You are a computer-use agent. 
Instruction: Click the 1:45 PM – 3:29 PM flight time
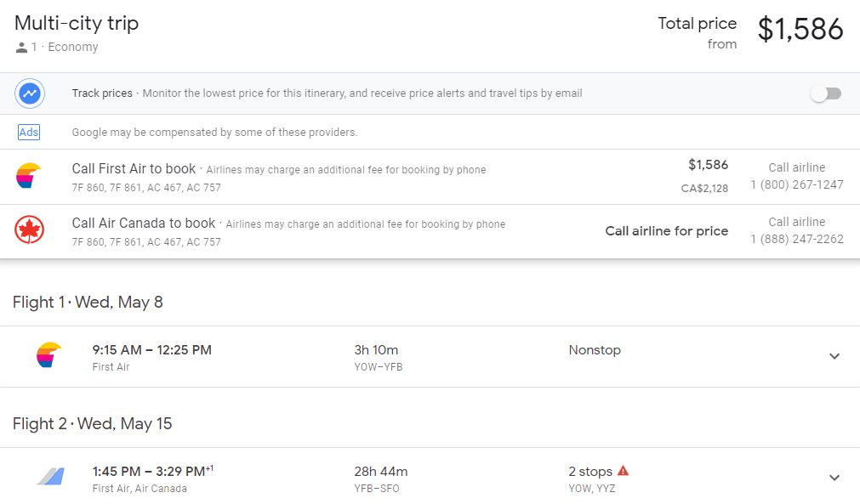click(149, 472)
